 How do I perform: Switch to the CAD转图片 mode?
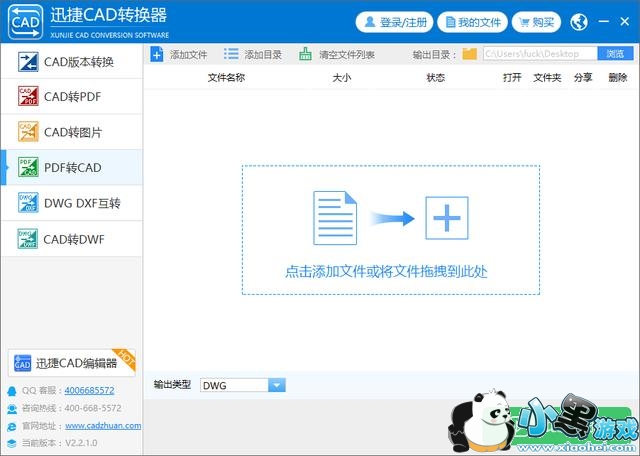[x=72, y=132]
